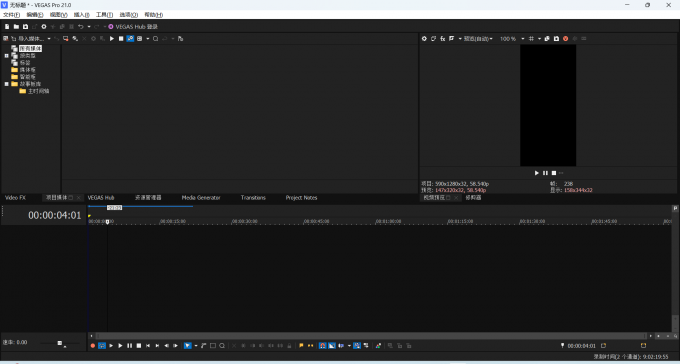Open the 编辑(E) menu
The height and width of the screenshot is (364, 680).
35,15
